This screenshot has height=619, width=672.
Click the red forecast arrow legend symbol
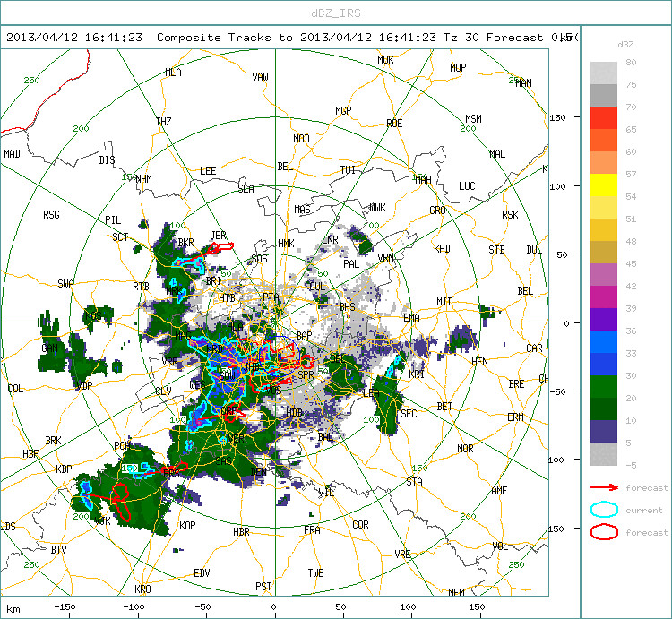(x=604, y=487)
